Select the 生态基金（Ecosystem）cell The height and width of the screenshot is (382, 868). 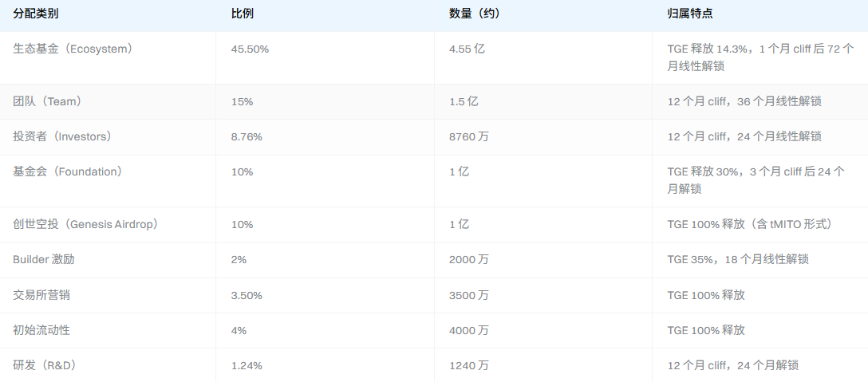(x=73, y=49)
